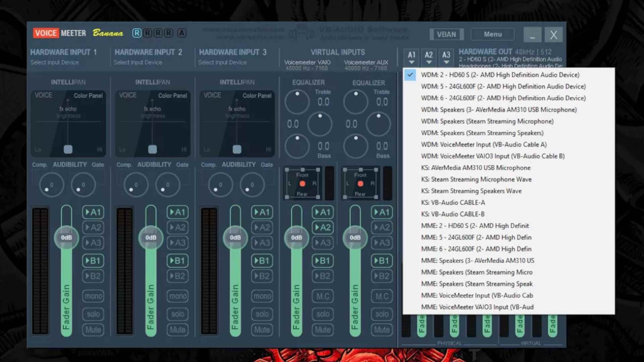Mute Hardware Input 1 channel
This screenshot has height=362, width=644.
(x=93, y=330)
